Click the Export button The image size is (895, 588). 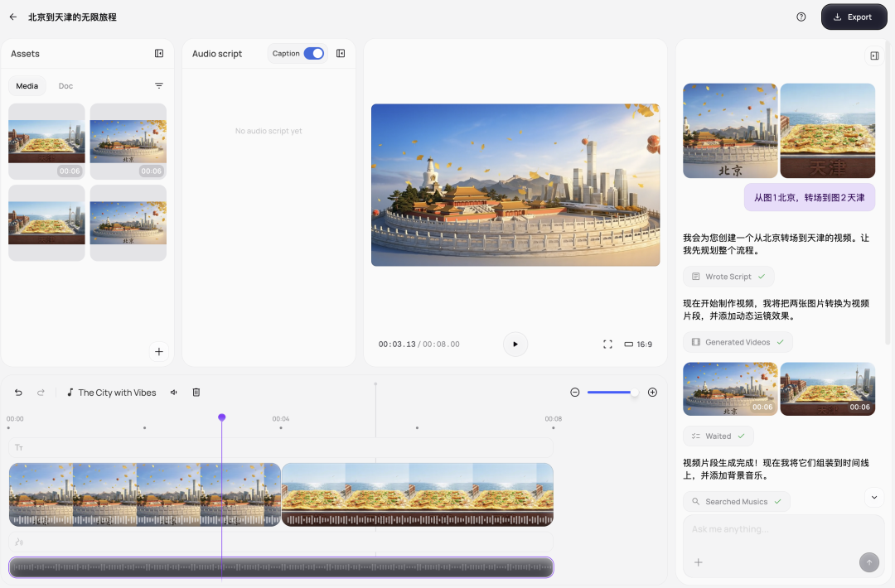coord(854,17)
